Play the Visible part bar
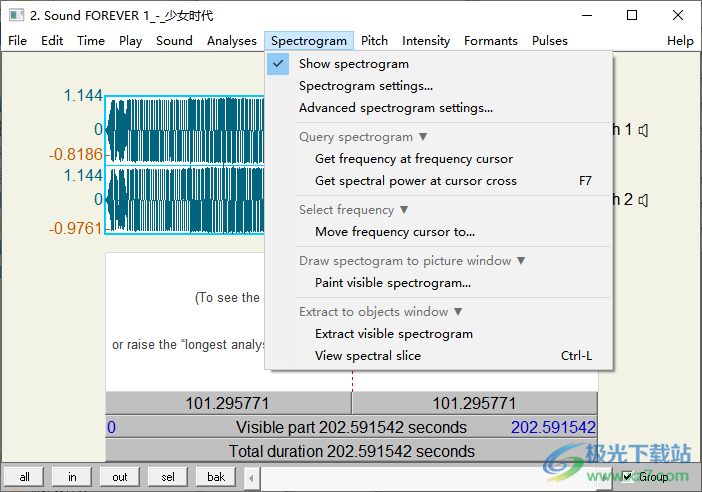The height and width of the screenshot is (492, 702). [x=351, y=428]
